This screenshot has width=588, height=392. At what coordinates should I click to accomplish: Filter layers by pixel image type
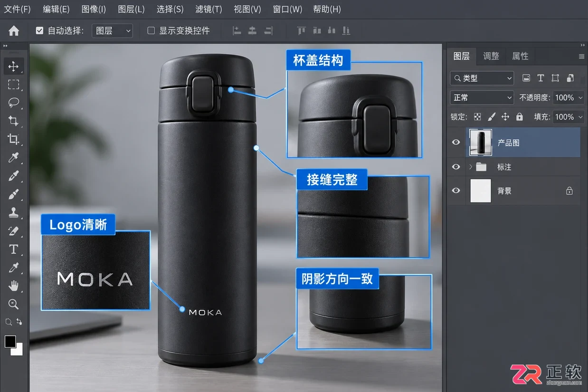click(x=526, y=78)
